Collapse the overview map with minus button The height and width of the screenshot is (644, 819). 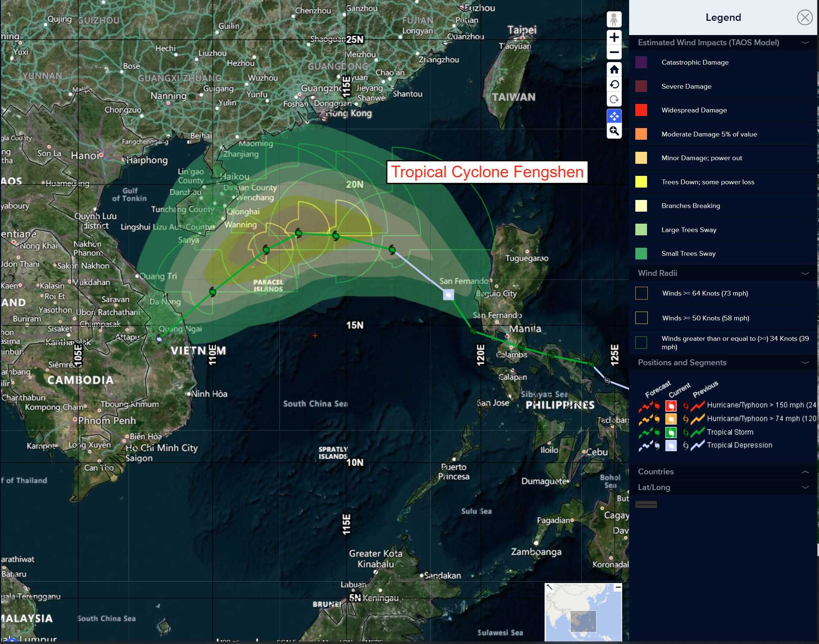(x=618, y=587)
